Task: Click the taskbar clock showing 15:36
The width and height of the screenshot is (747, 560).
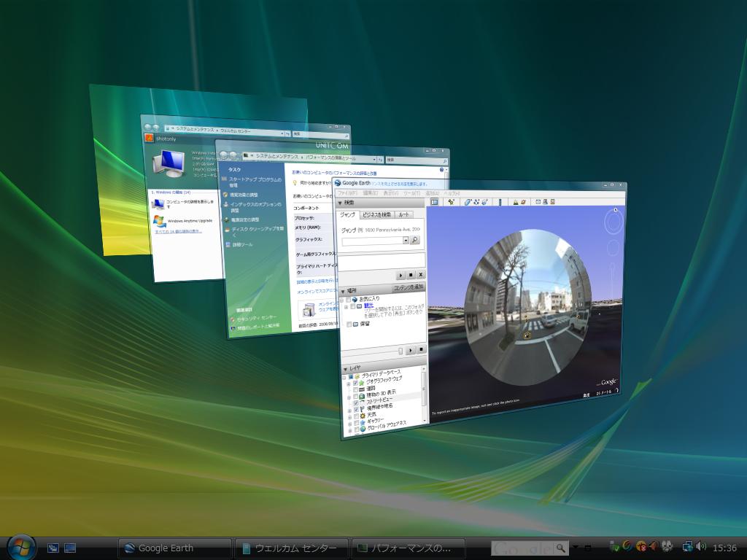Action: coord(724,548)
